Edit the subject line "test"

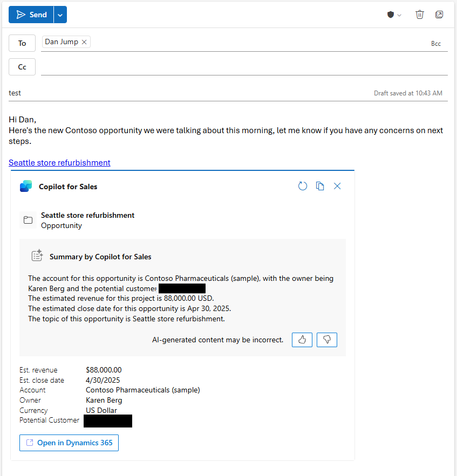[162, 93]
